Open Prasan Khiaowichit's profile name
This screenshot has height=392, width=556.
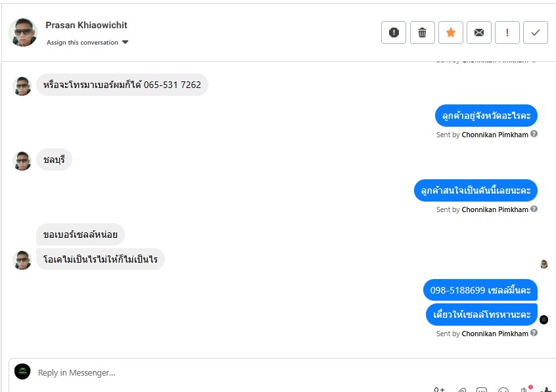click(x=86, y=25)
